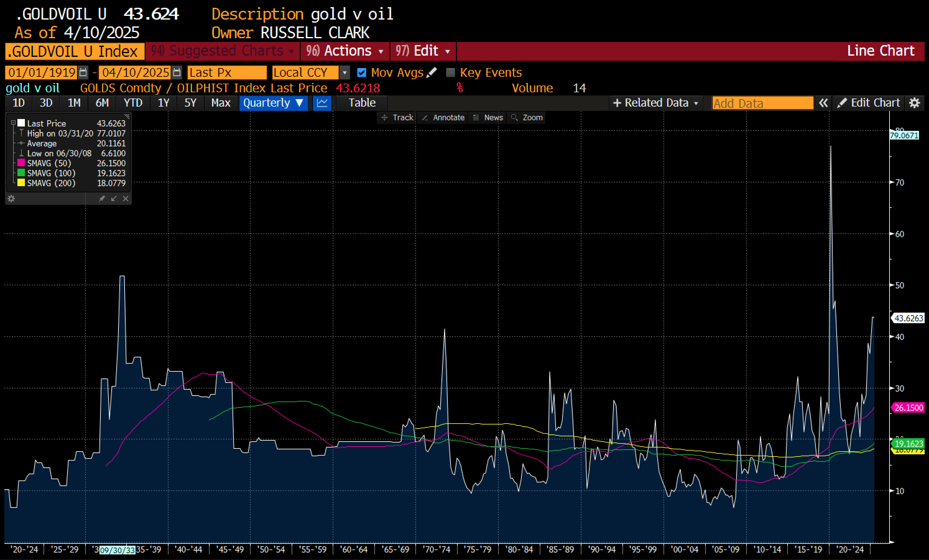Expand the Related Data dropdown
Viewport: 929px width, 560px height.
pos(656,103)
